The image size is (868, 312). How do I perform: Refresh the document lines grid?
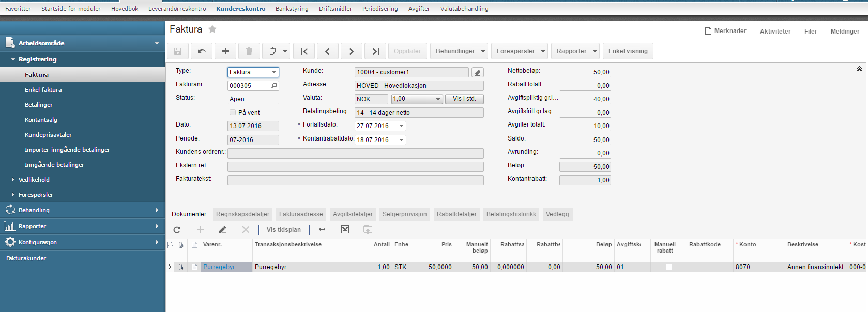[177, 230]
